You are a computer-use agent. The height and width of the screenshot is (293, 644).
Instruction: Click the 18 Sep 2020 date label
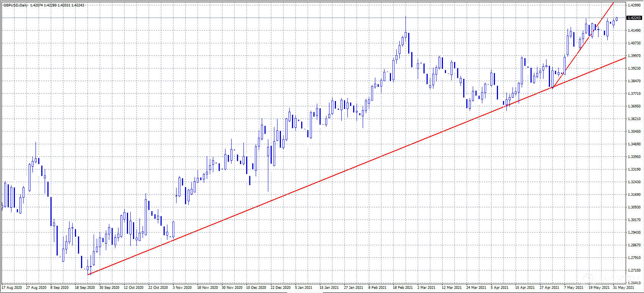pyautogui.click(x=85, y=287)
